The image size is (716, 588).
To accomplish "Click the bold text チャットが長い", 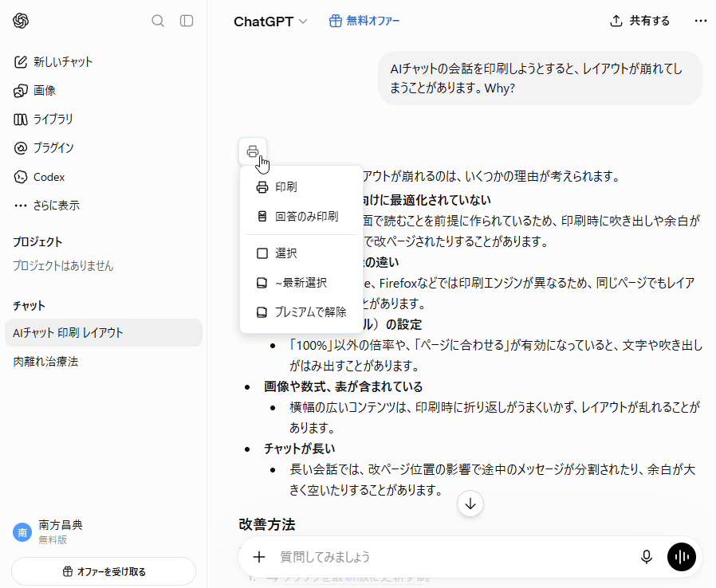I will pos(300,449).
